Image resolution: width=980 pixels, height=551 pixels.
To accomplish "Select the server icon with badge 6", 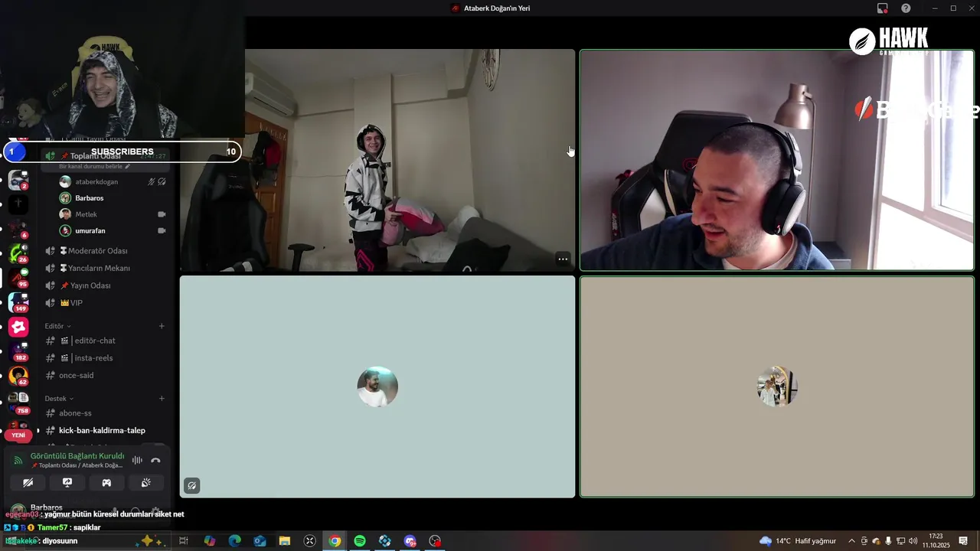I will point(18,229).
